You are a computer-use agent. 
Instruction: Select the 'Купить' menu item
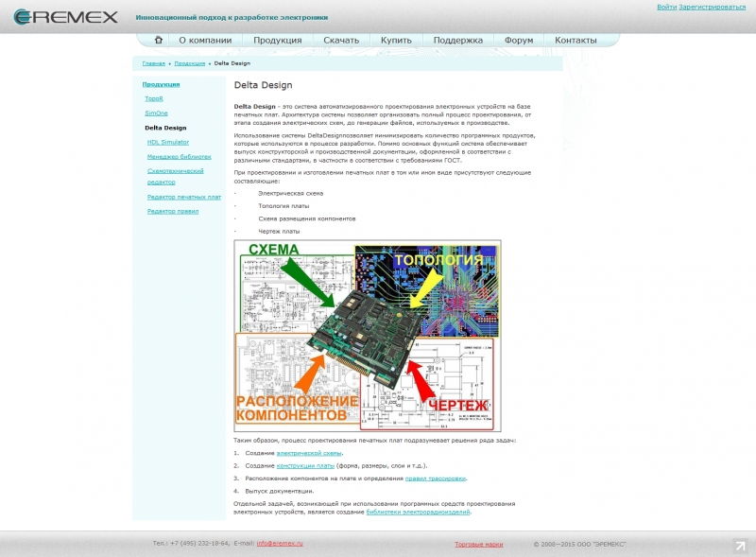click(396, 40)
